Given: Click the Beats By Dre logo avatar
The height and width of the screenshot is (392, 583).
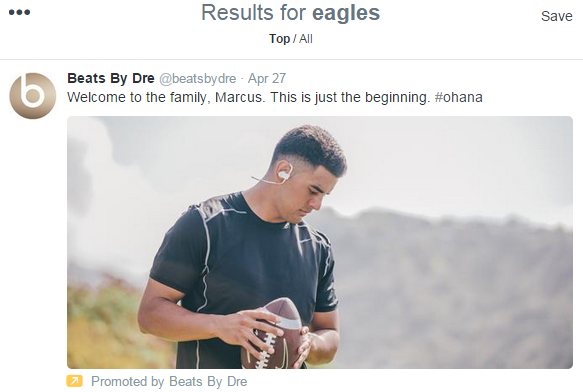Looking at the screenshot, I should tap(33, 96).
